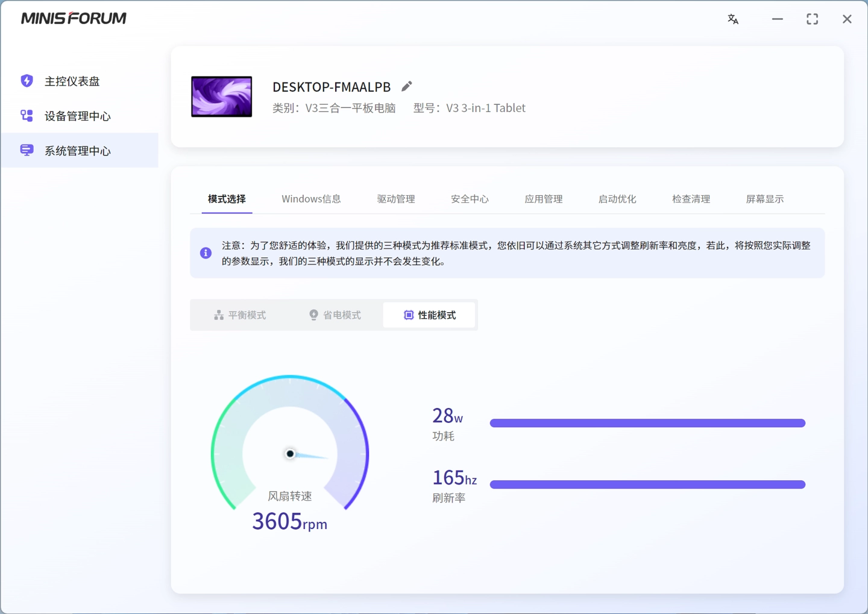Image resolution: width=868 pixels, height=614 pixels.
Task: Open the 检查清理 tab
Action: tap(691, 199)
